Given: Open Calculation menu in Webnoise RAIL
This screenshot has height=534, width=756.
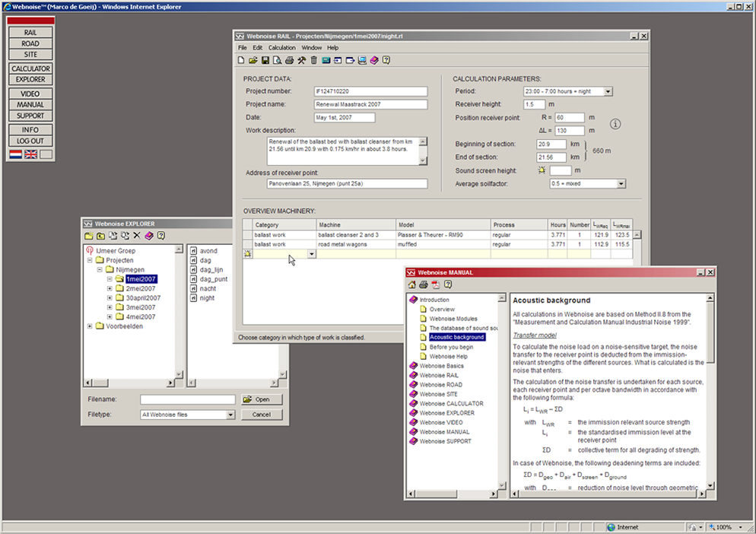Looking at the screenshot, I should click(x=282, y=48).
